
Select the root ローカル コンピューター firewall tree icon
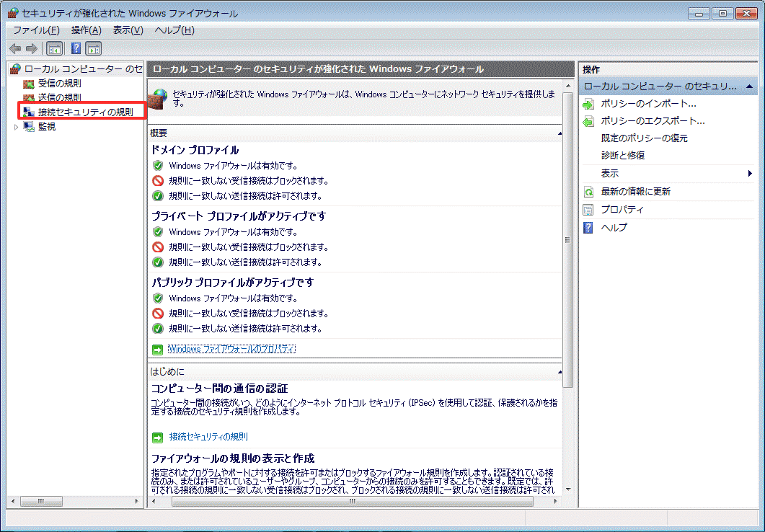pos(15,68)
